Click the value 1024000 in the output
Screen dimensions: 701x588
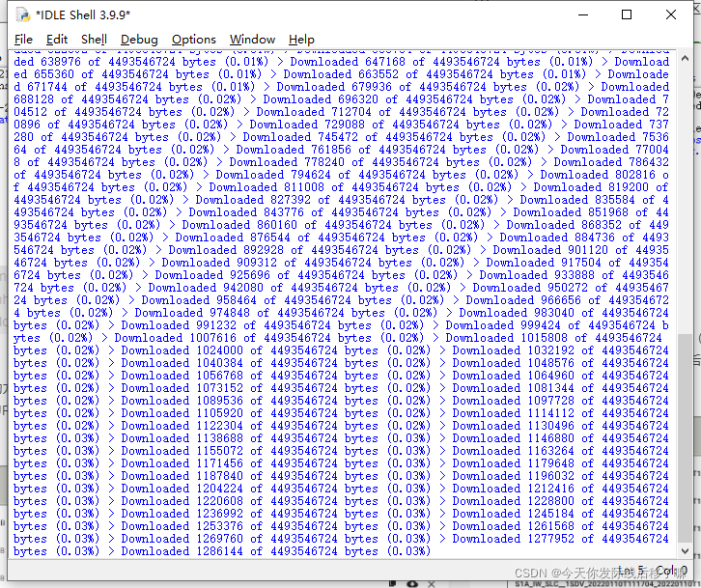click(x=220, y=350)
